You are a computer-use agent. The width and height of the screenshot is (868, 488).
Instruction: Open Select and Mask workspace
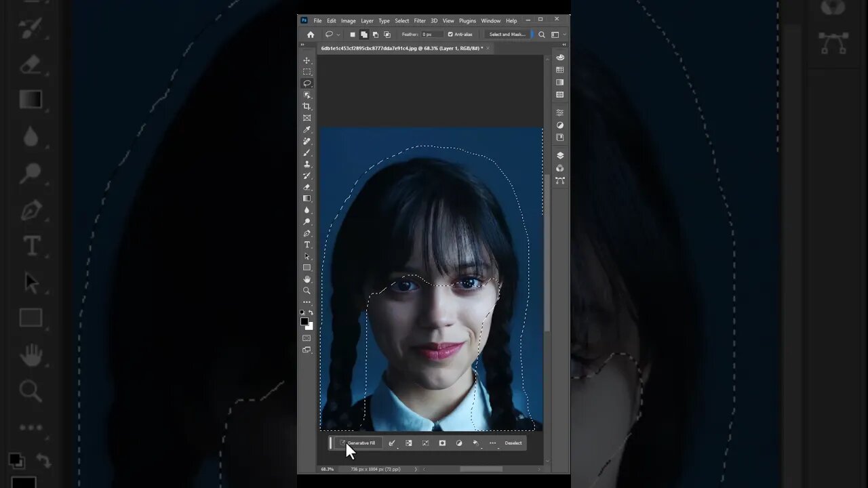[507, 35]
